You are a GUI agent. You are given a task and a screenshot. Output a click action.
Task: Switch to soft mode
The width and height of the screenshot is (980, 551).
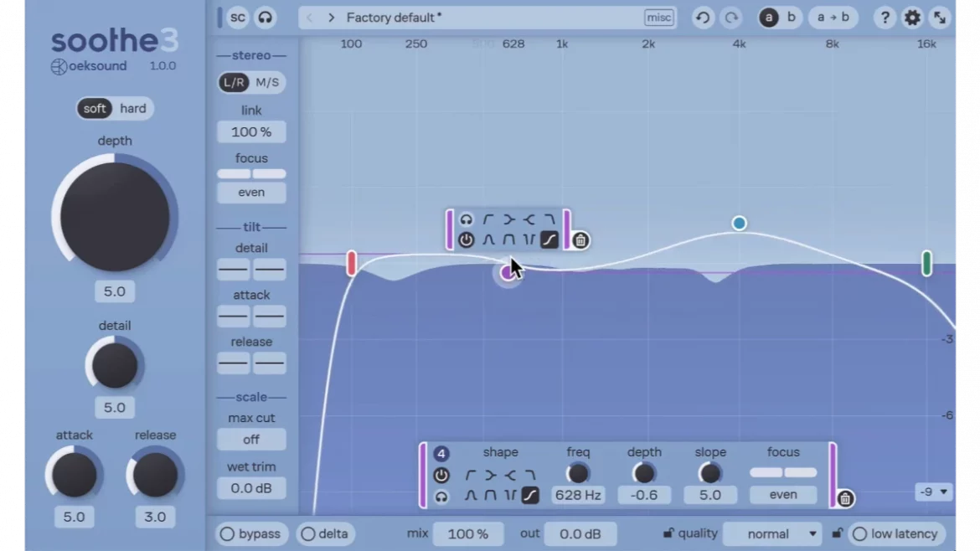point(95,109)
